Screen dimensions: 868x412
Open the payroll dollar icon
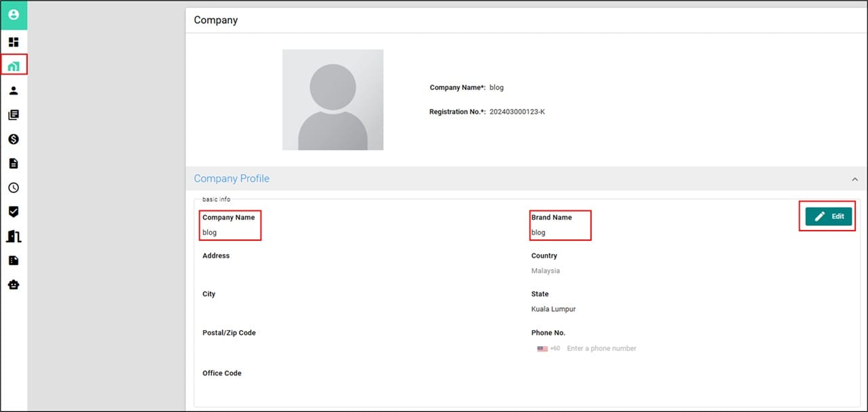[14, 139]
